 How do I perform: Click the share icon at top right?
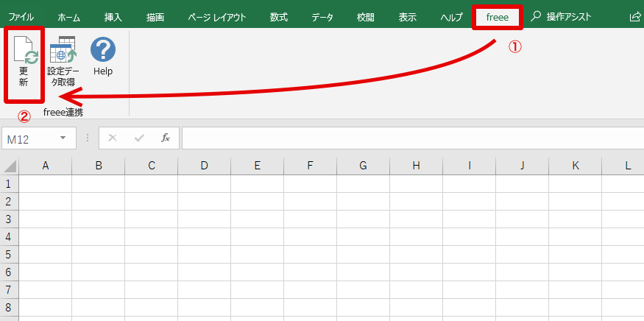[x=635, y=17]
